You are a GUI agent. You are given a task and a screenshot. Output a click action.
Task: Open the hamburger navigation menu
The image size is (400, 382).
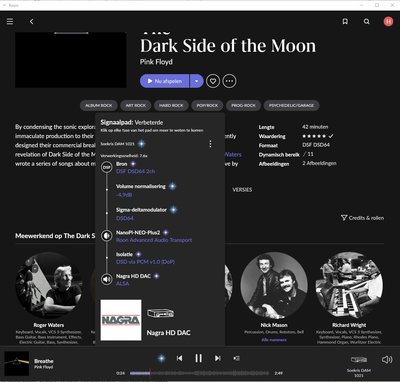click(10, 21)
